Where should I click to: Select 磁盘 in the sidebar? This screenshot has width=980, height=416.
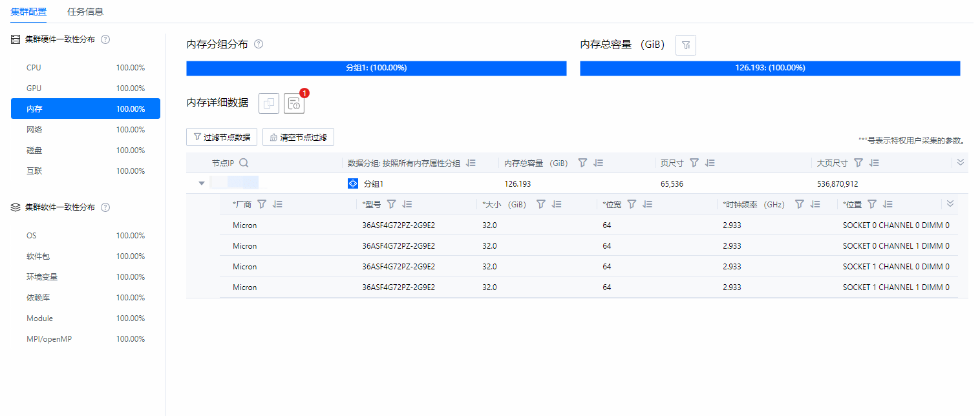85,151
